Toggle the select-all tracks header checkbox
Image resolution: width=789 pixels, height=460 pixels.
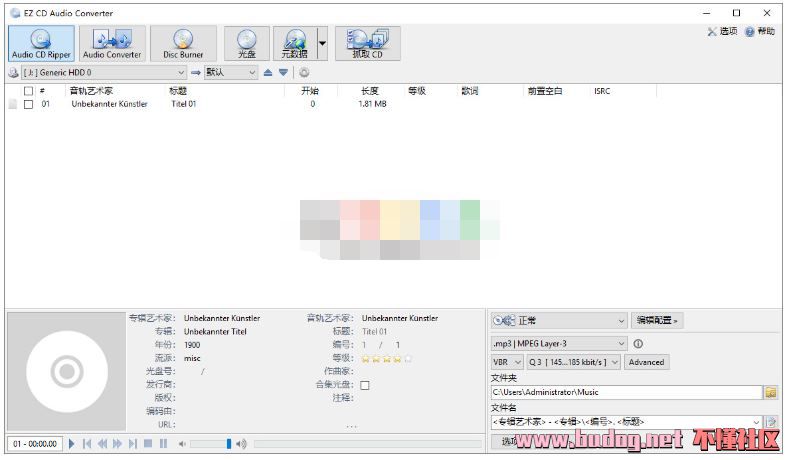pos(29,91)
